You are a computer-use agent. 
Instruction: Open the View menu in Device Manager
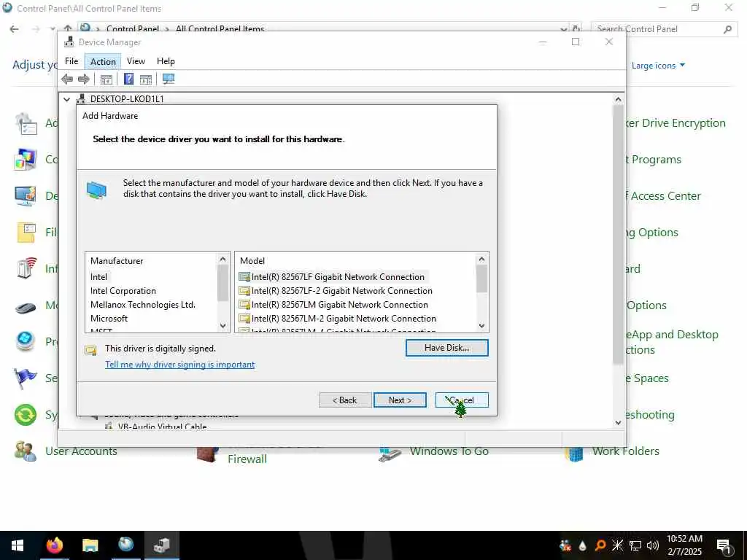click(136, 61)
